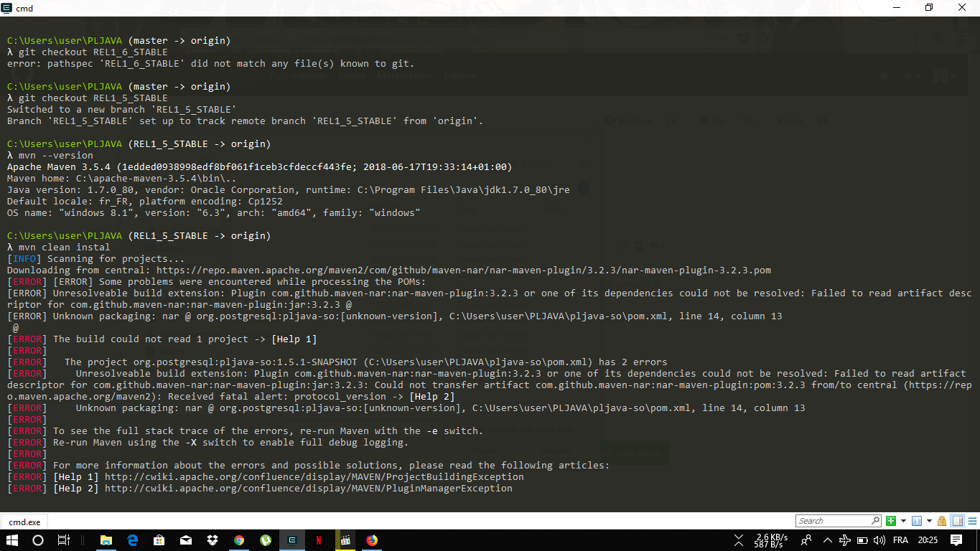Toggle airplane mode in the system tray
The height and width of the screenshot is (551, 980).
click(x=845, y=540)
